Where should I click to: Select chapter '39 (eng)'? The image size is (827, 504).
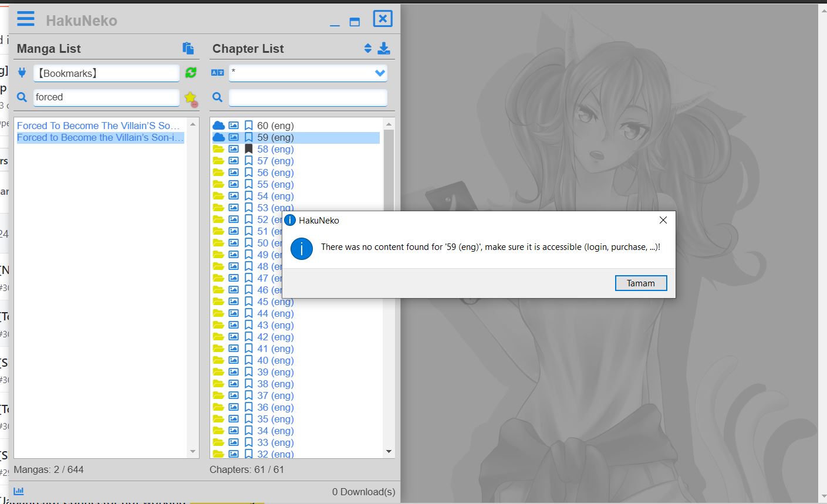(x=275, y=372)
